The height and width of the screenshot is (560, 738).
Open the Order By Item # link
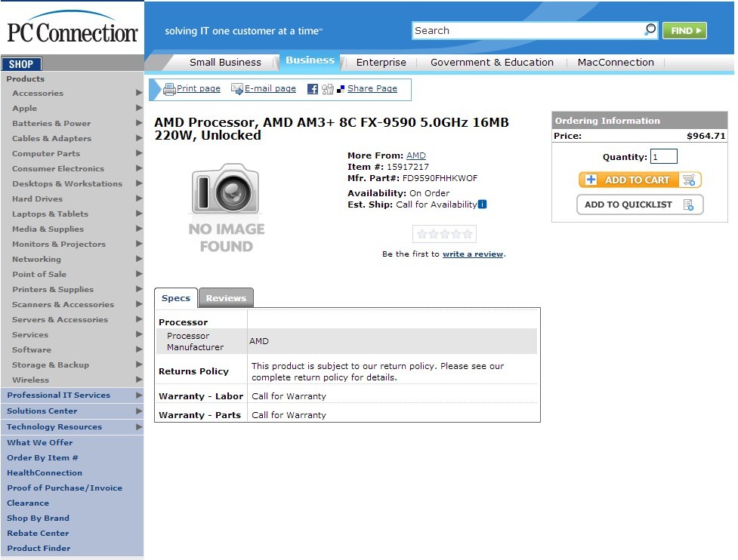click(42, 457)
